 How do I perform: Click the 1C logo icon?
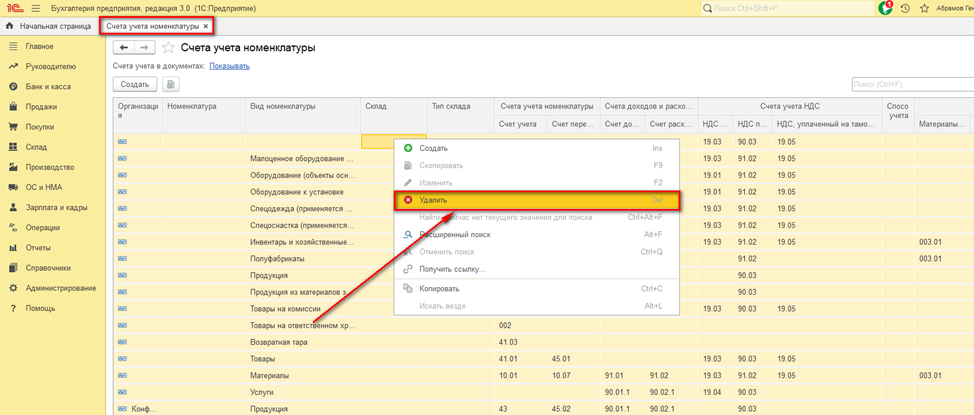tap(13, 9)
